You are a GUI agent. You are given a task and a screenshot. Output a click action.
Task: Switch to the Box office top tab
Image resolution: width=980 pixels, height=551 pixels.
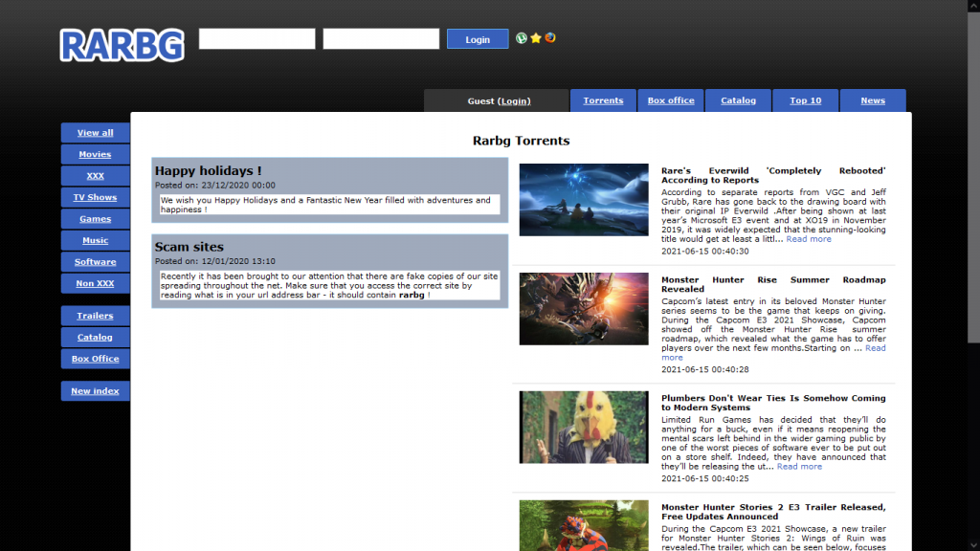click(671, 100)
